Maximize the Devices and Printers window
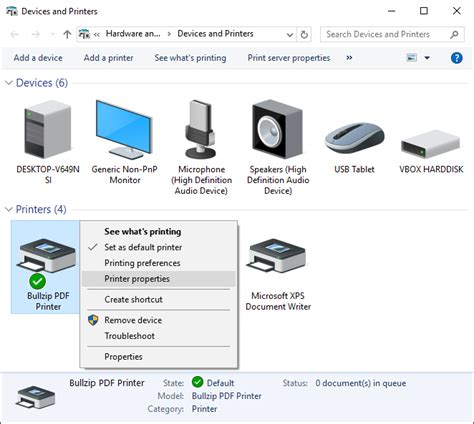This screenshot has width=474, height=424. click(x=424, y=11)
